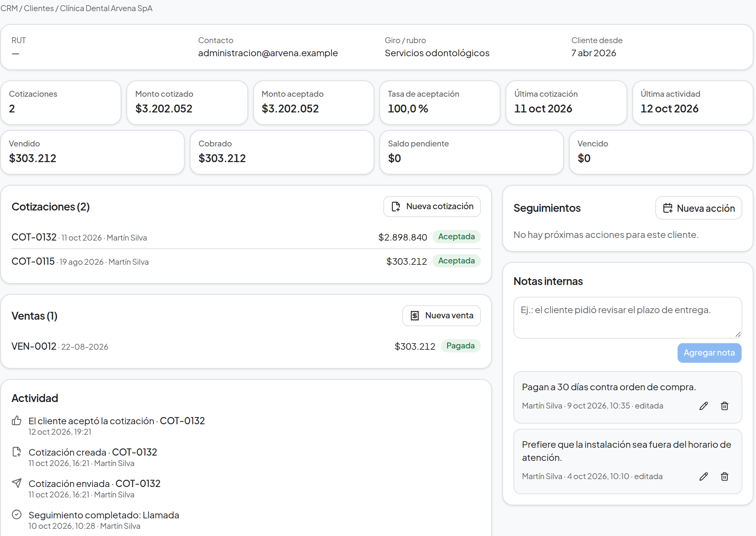Create a new quote with Nueva cotización
Screen dimensions: 756x536
click(432, 207)
